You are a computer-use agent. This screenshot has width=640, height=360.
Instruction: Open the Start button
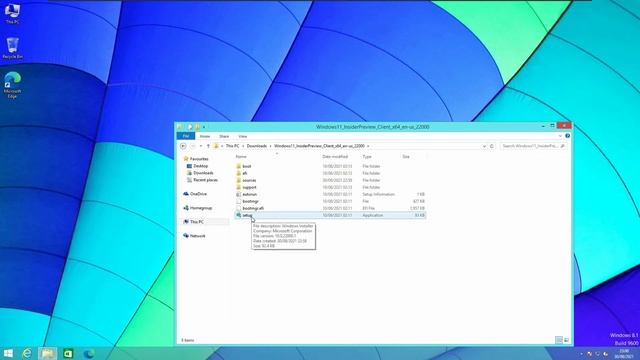pos(8,353)
